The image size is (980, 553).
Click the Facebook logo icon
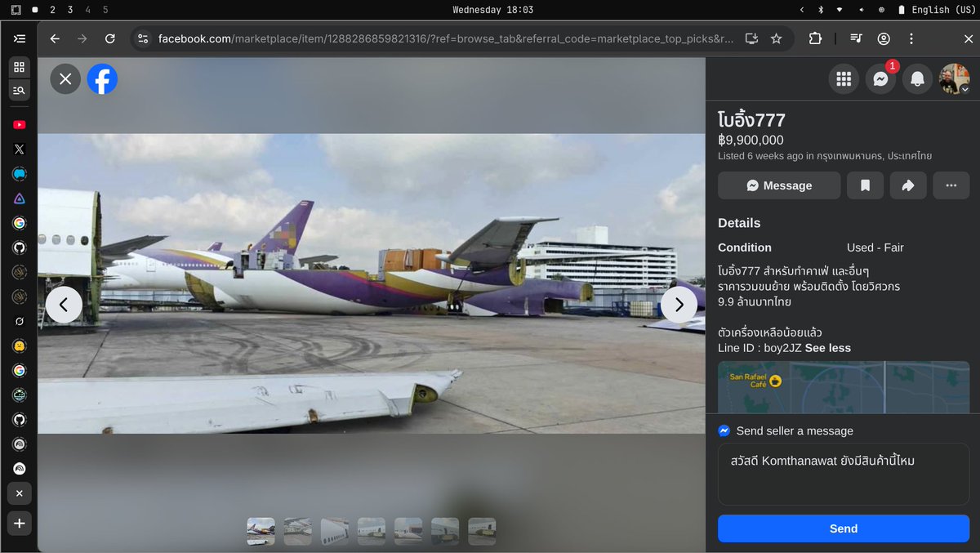click(x=102, y=79)
